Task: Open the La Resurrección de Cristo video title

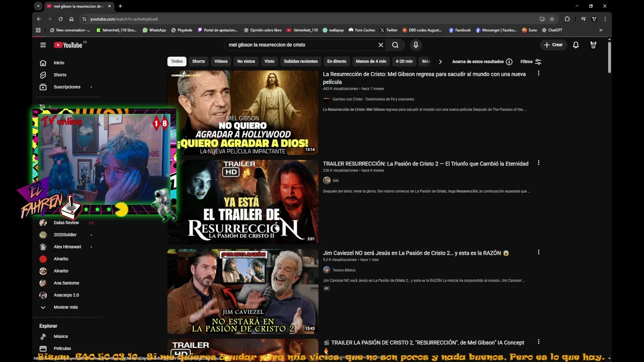Action: point(424,78)
